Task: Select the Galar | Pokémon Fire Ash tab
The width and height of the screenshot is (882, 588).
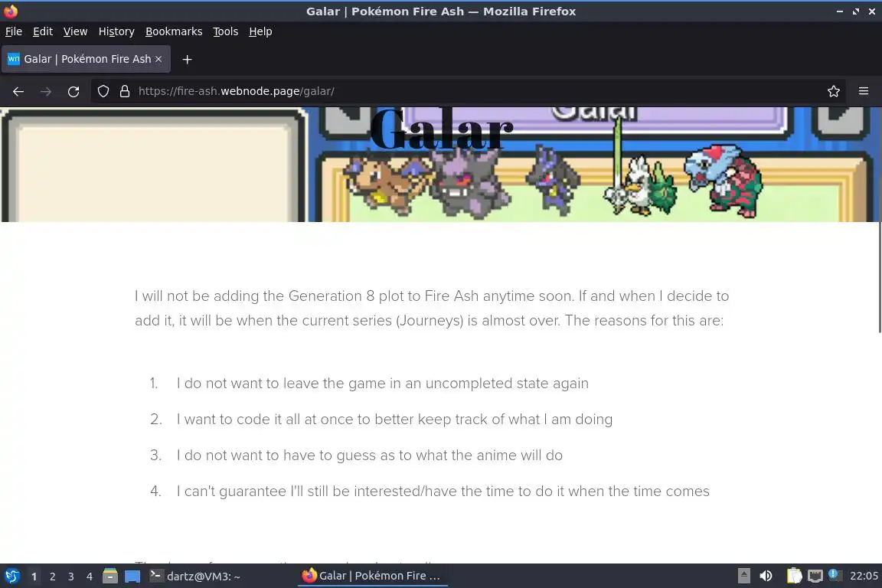Action: (86, 59)
